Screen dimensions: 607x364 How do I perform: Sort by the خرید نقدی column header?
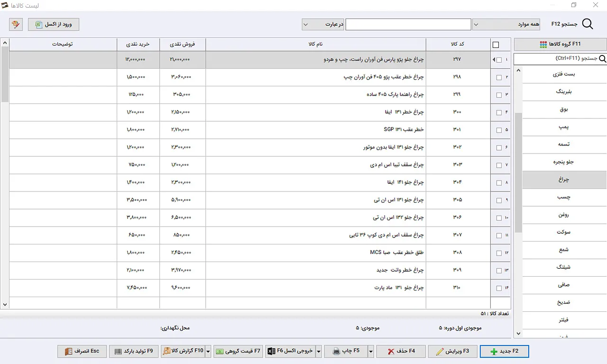(138, 44)
